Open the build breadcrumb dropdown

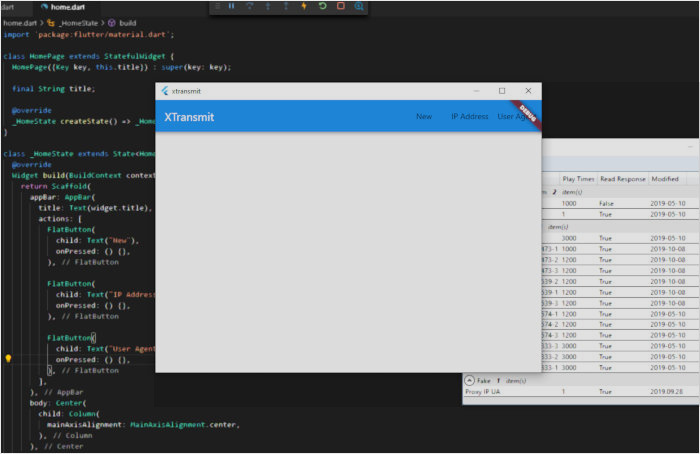[128, 21]
